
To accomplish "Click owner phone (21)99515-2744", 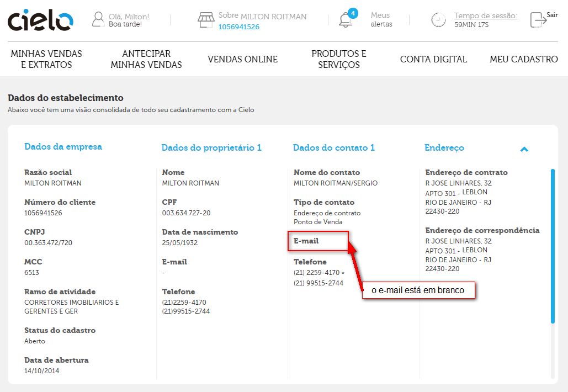I will tap(186, 311).
